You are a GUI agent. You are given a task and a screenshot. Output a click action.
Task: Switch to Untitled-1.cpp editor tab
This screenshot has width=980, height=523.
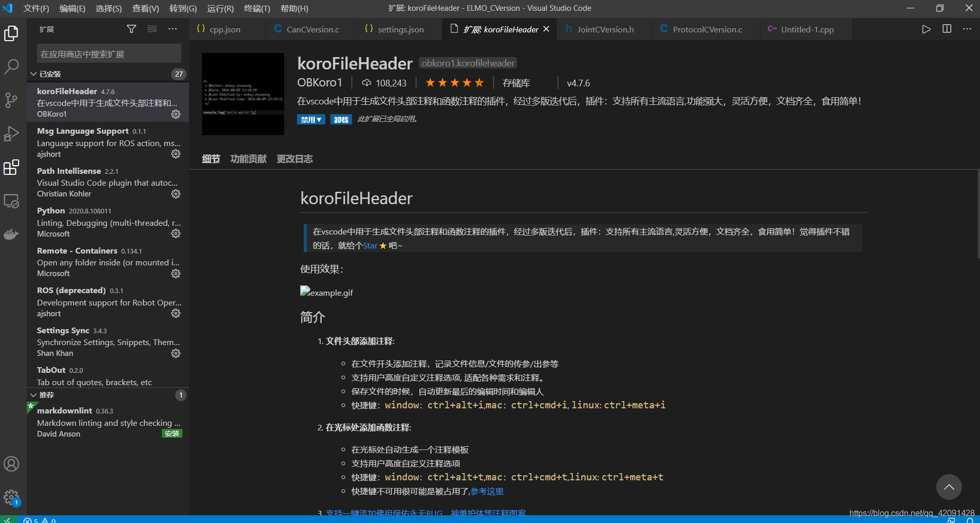(x=807, y=29)
